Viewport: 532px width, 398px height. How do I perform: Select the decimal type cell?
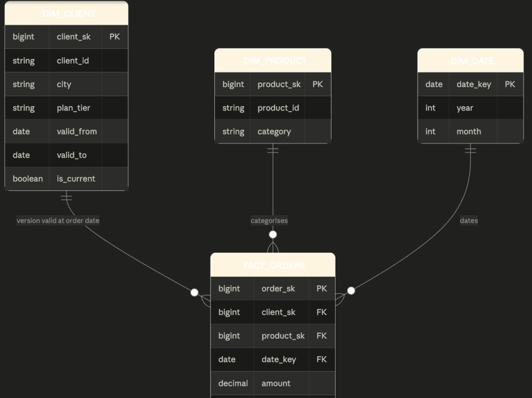tap(233, 384)
